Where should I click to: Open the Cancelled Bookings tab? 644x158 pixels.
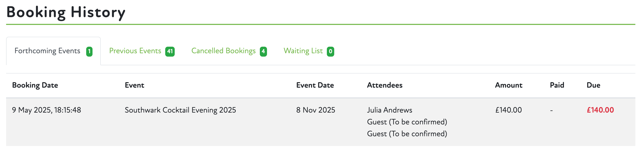point(223,51)
